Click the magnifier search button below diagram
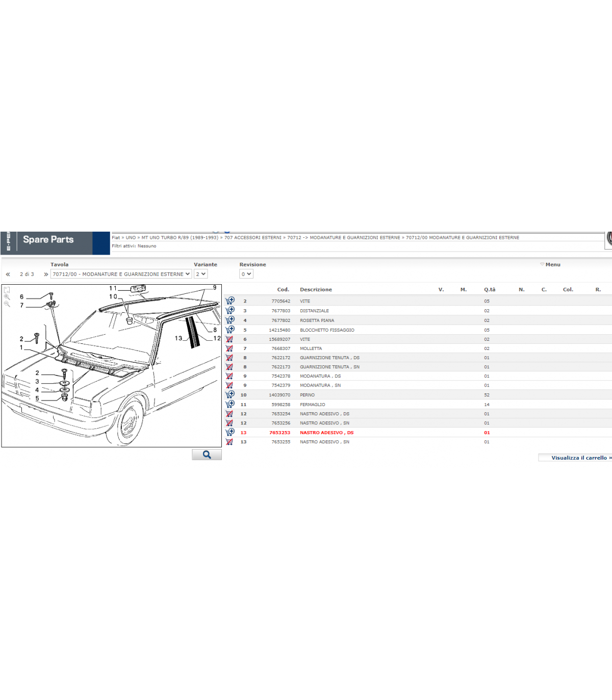This screenshot has height=700, width=612. pos(207,455)
